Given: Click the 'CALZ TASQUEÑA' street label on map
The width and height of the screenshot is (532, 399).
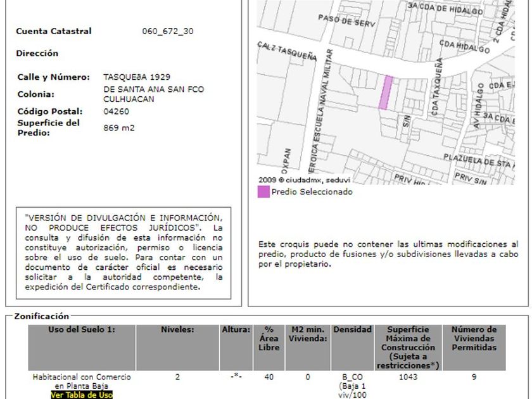Looking at the screenshot, I should tap(287, 51).
